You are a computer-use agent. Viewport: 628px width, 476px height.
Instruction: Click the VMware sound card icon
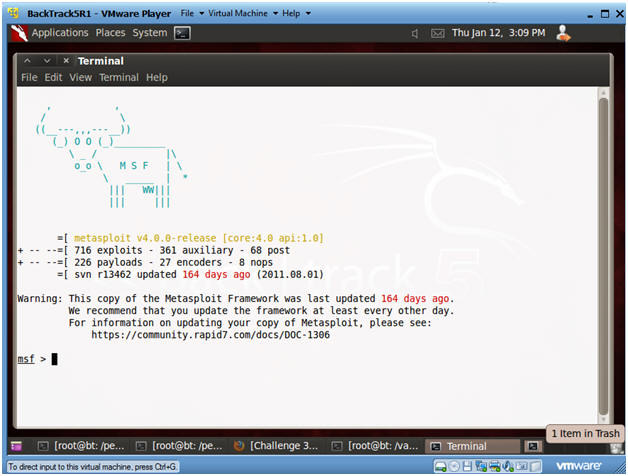(x=508, y=466)
